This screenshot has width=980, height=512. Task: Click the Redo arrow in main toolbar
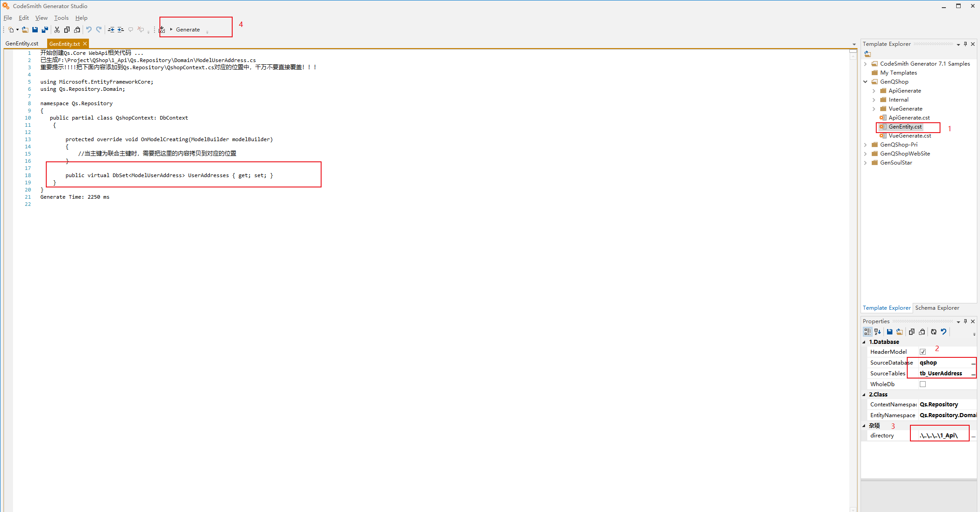tap(99, 30)
